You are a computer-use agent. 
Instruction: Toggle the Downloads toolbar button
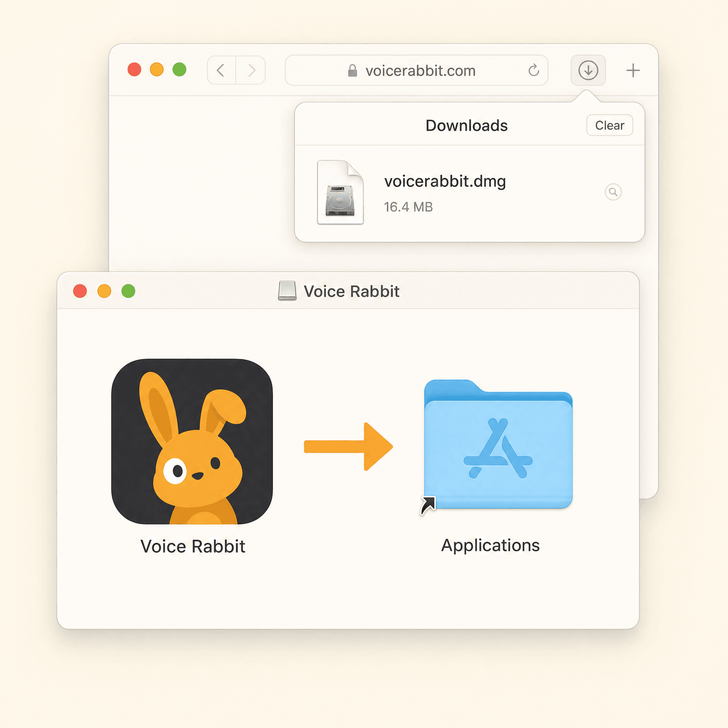(588, 70)
